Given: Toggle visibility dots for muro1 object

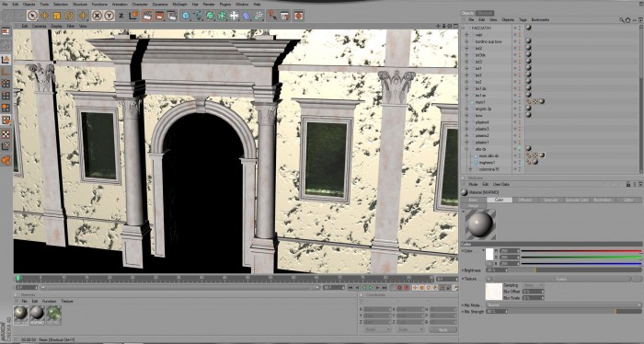Looking at the screenshot, I should coord(519,102).
